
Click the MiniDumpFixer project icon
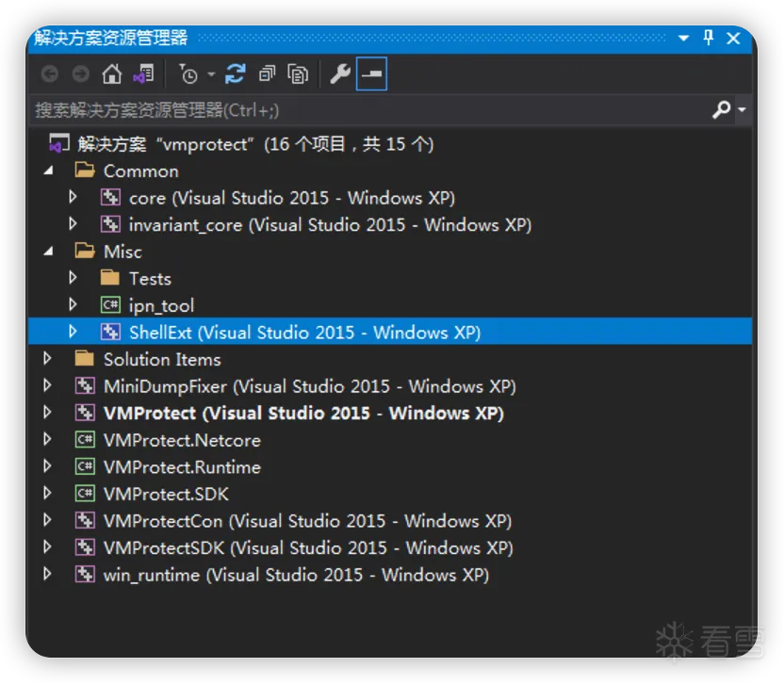(x=85, y=386)
